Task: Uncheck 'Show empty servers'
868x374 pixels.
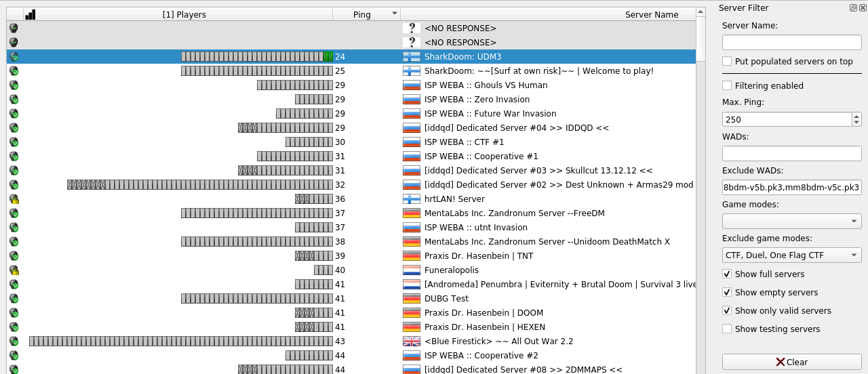Action: click(x=727, y=293)
